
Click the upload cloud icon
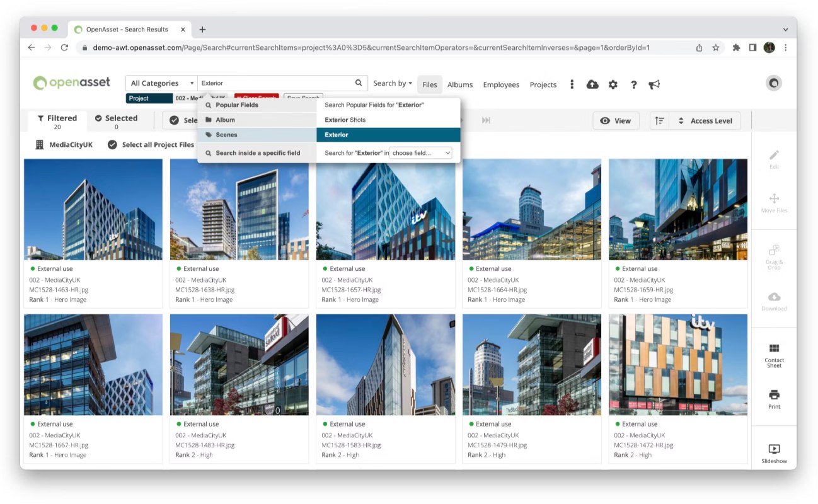tap(592, 84)
